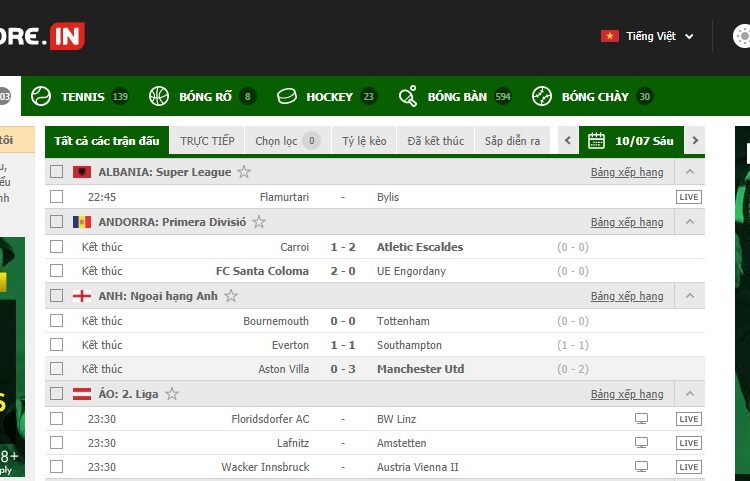
Task: Collapse the Ngoại hạng Anh section
Action: point(690,296)
